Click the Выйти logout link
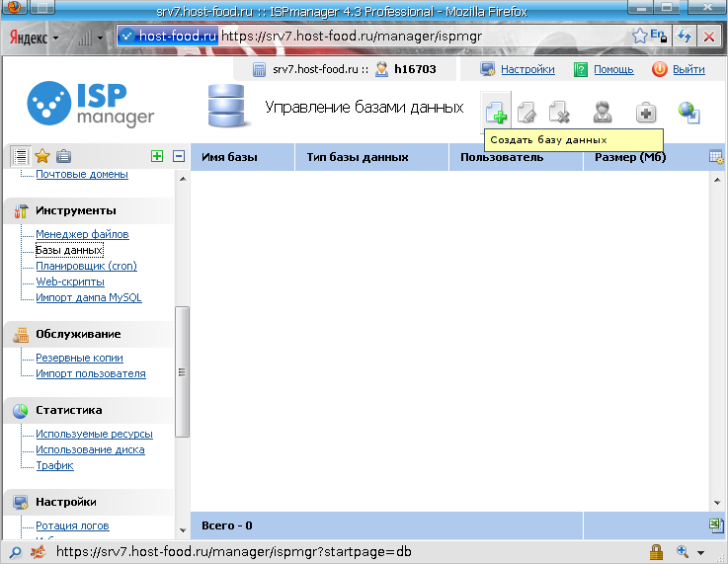This screenshot has width=728, height=564. 688,69
